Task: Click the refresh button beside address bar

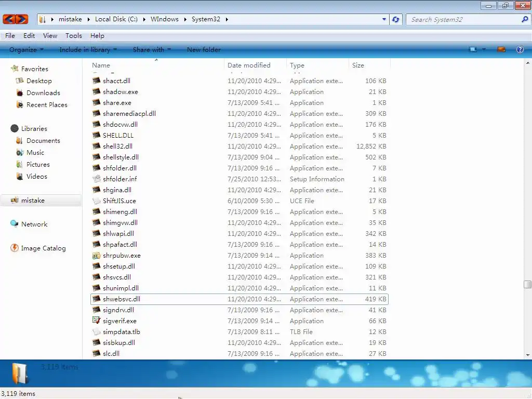Action: (395, 19)
